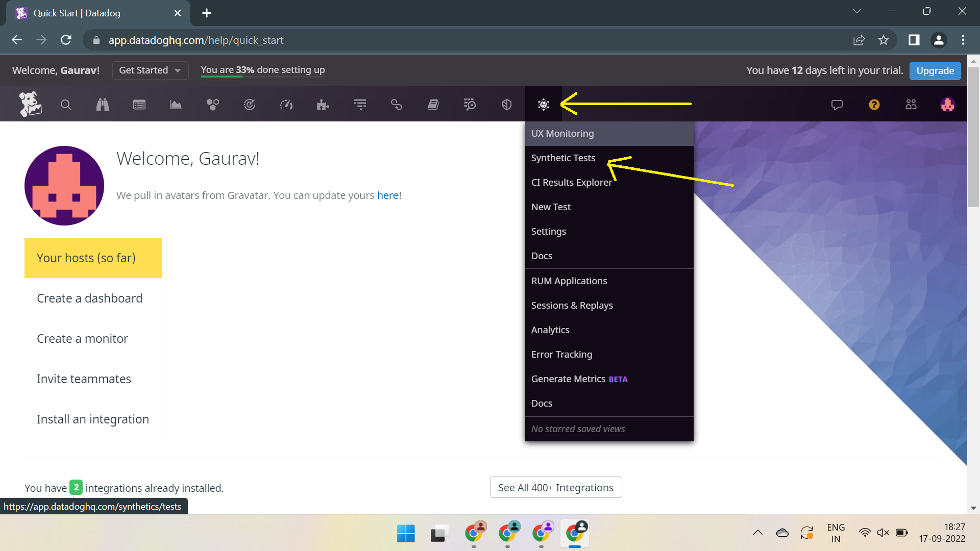
Task: Select Settings in UX Monitoring menu
Action: click(609, 232)
